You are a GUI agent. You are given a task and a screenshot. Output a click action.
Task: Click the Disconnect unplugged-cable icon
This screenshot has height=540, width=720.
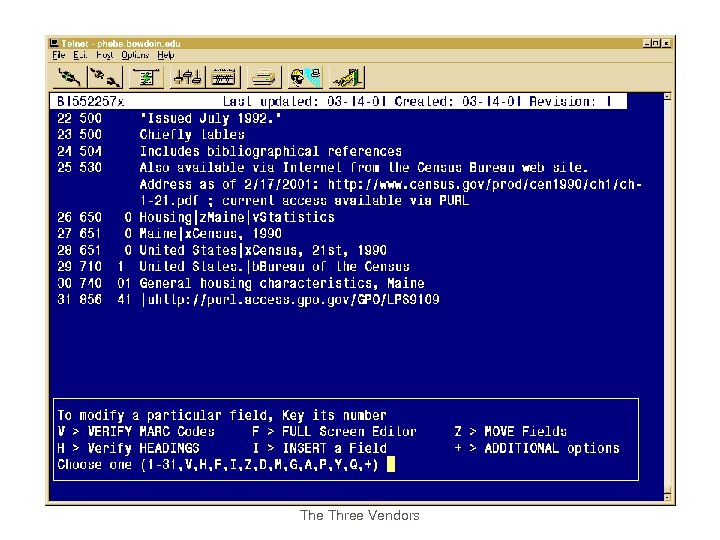[x=105, y=77]
